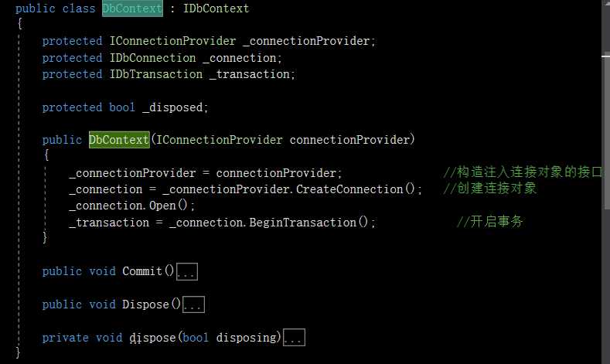Screen dimensions: 610x364
Task: Click connectionProvider parameter in constructor signature
Action: pos(352,140)
